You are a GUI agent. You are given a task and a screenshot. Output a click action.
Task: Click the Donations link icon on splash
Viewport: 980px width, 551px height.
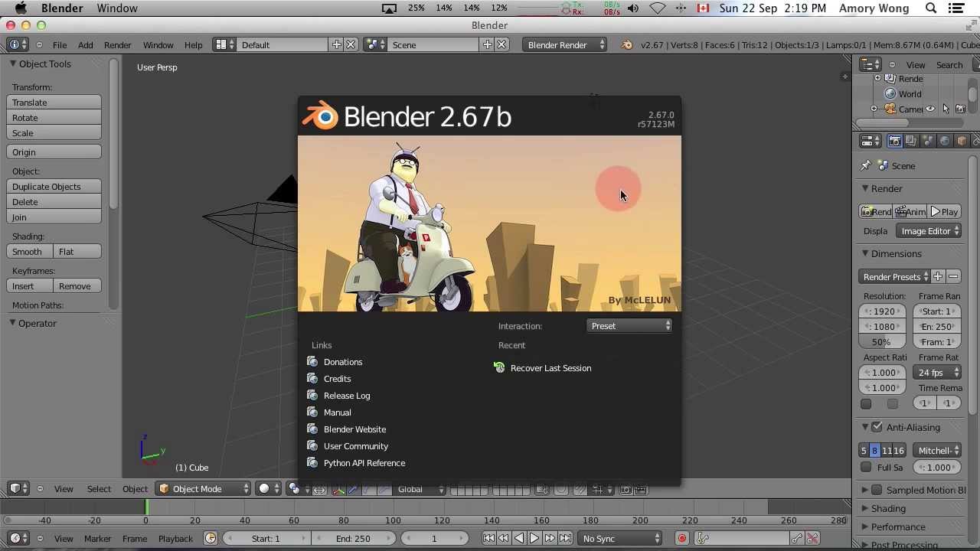coord(312,361)
